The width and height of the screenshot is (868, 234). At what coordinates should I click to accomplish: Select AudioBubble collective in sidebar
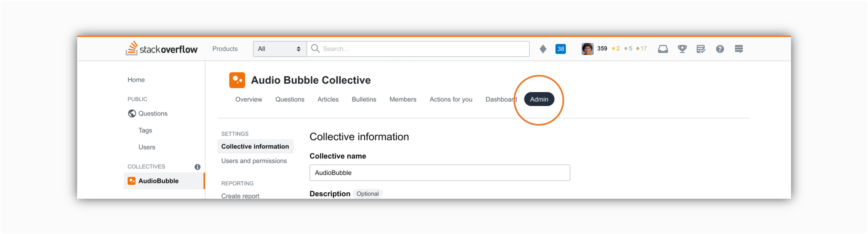coord(164,181)
